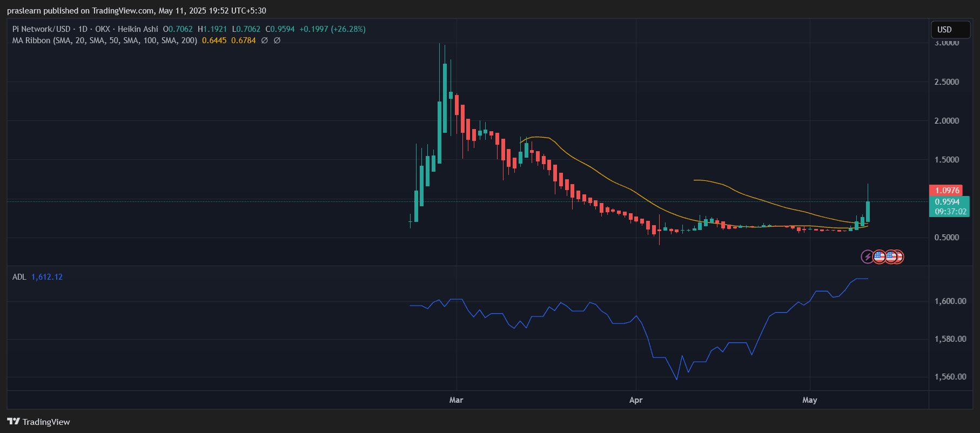Click the ADL value 1,612.12
Image resolution: width=980 pixels, height=433 pixels.
tap(47, 277)
